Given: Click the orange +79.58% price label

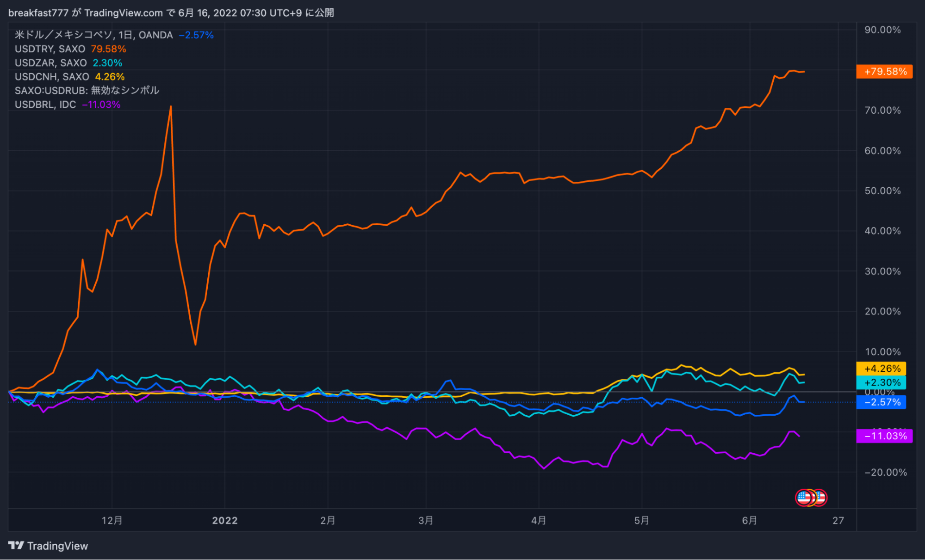Looking at the screenshot, I should point(884,72).
